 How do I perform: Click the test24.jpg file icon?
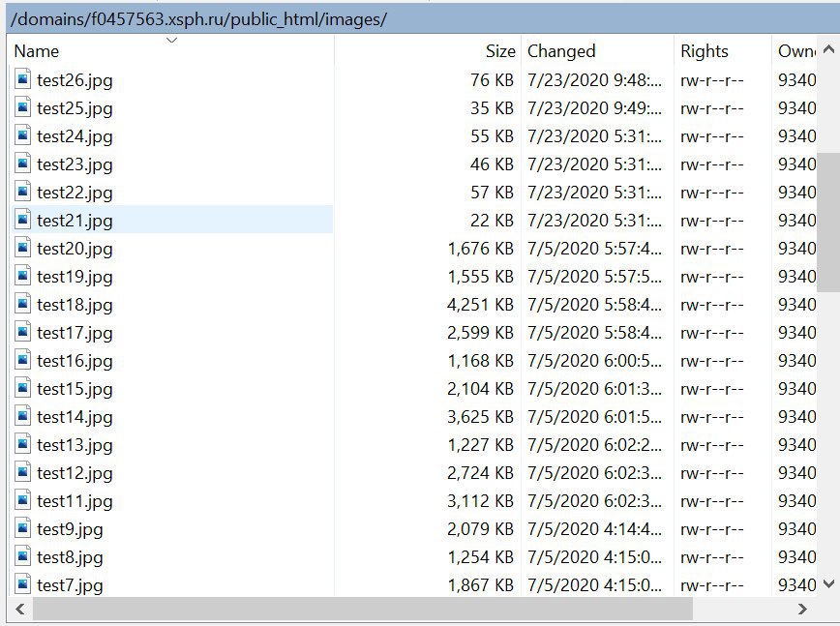click(22, 135)
